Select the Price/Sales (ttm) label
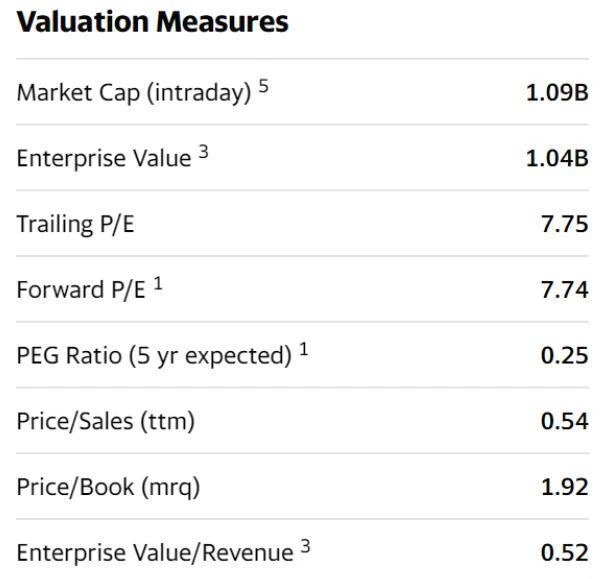The image size is (605, 579). pyautogui.click(x=105, y=421)
